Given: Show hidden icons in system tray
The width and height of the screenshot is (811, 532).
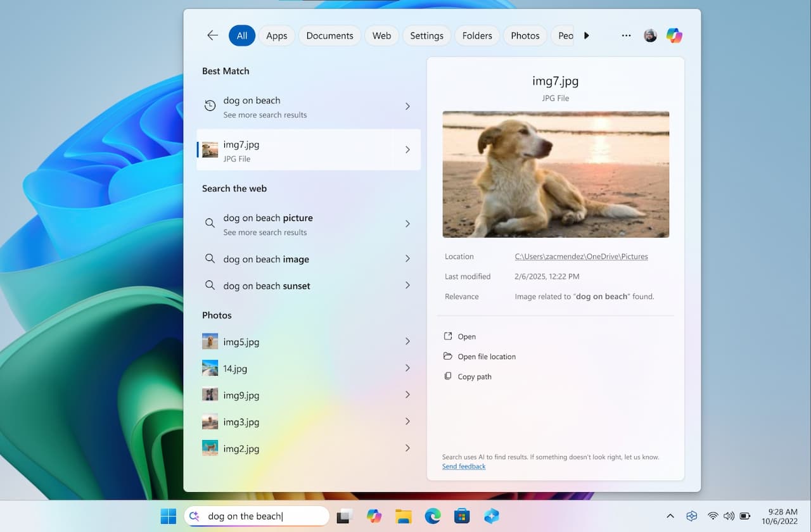Looking at the screenshot, I should tap(670, 516).
